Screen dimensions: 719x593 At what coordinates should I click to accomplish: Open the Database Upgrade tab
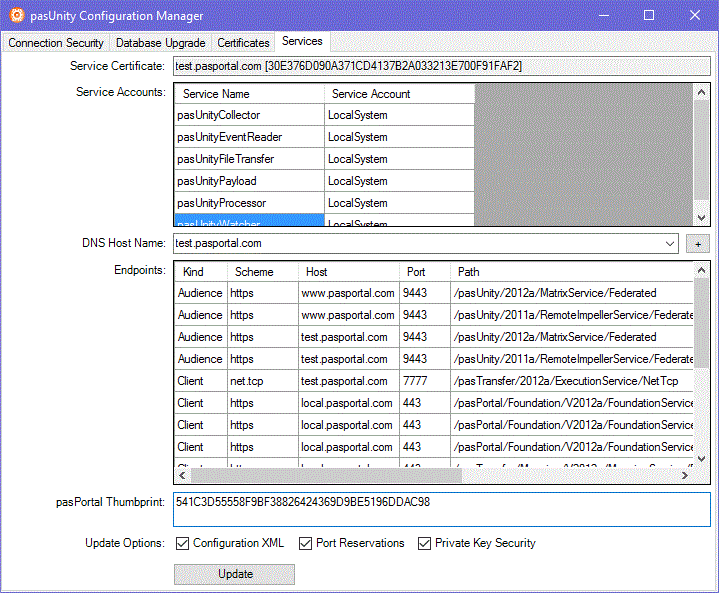[160, 43]
